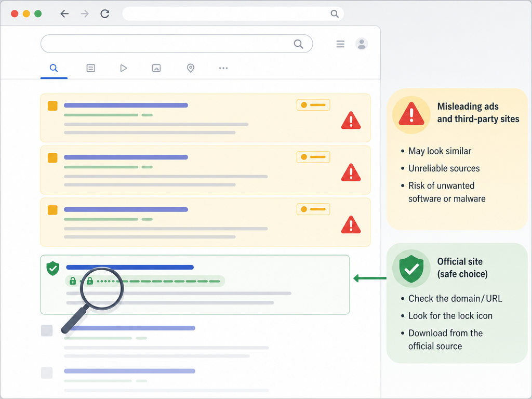The height and width of the screenshot is (399, 532).
Task: Click the red close window button
Action: pyautogui.click(x=15, y=14)
